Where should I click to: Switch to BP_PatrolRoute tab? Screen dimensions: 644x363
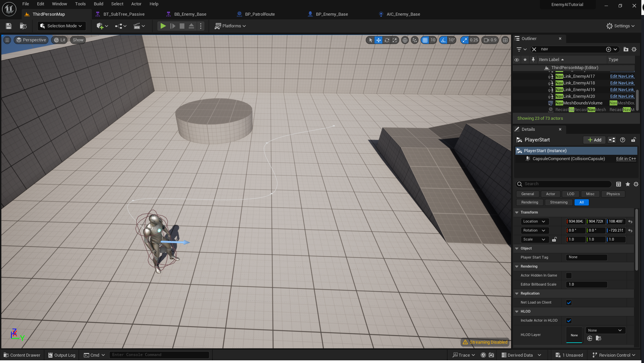tap(260, 14)
